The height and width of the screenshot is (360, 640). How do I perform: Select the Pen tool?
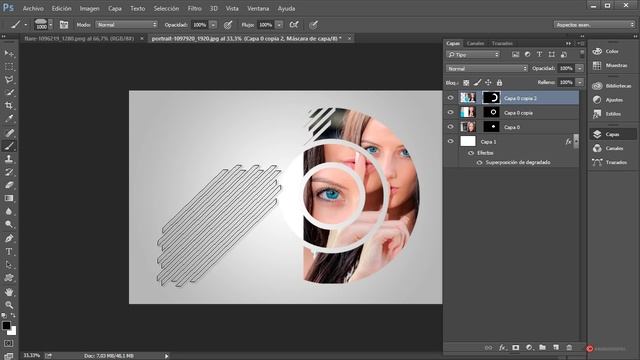click(9, 238)
